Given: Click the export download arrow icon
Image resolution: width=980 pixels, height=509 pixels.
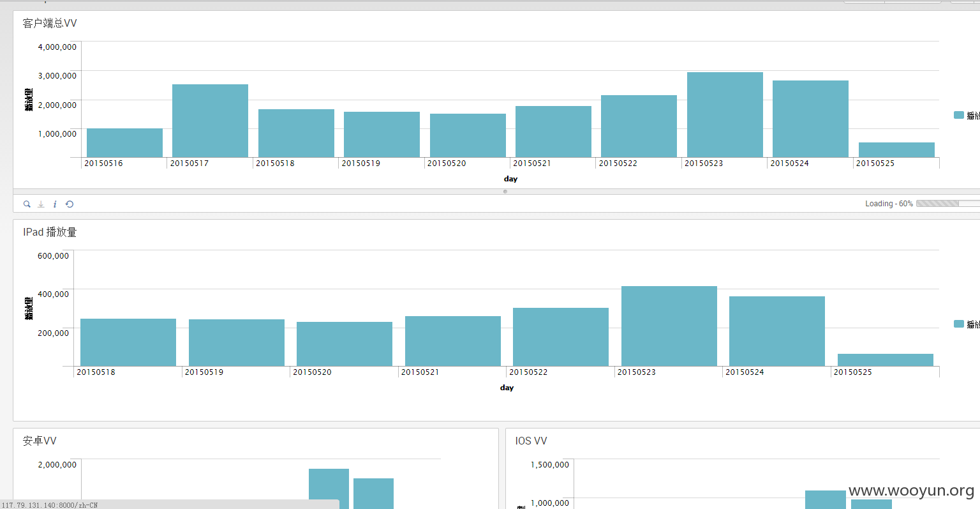Looking at the screenshot, I should (41, 204).
